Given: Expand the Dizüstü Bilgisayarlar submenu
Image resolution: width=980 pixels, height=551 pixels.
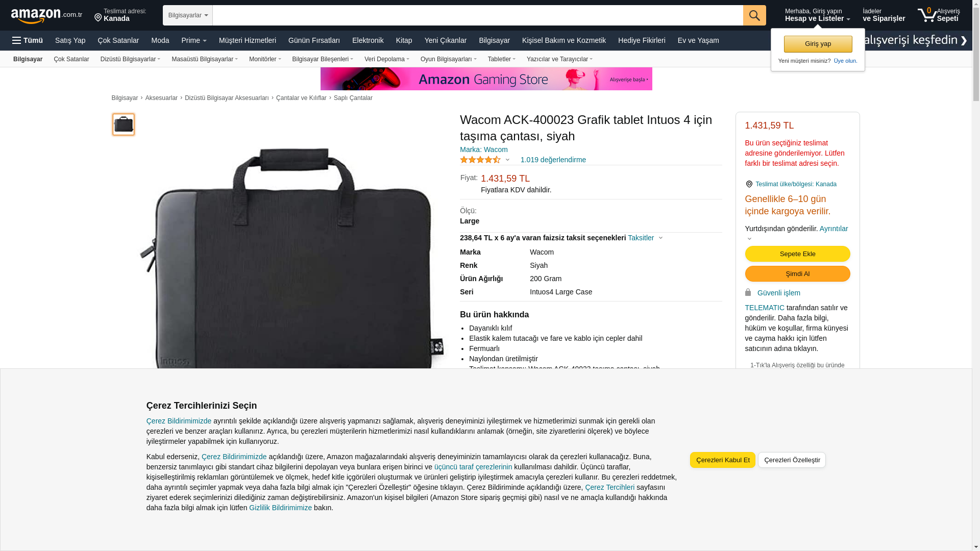Looking at the screenshot, I should 130,59.
